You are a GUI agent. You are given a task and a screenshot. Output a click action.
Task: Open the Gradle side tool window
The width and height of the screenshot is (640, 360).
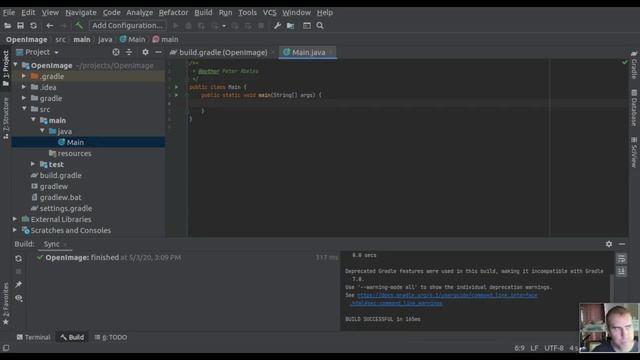coord(634,65)
